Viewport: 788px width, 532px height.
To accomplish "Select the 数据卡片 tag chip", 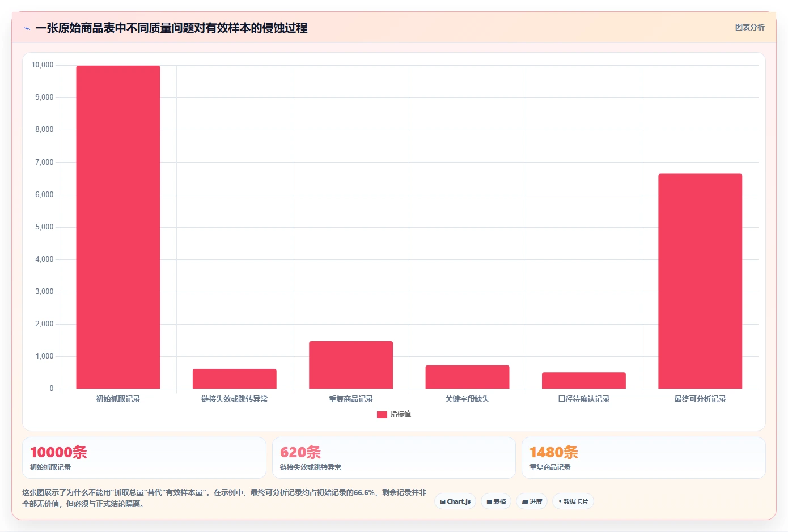I will pyautogui.click(x=573, y=501).
